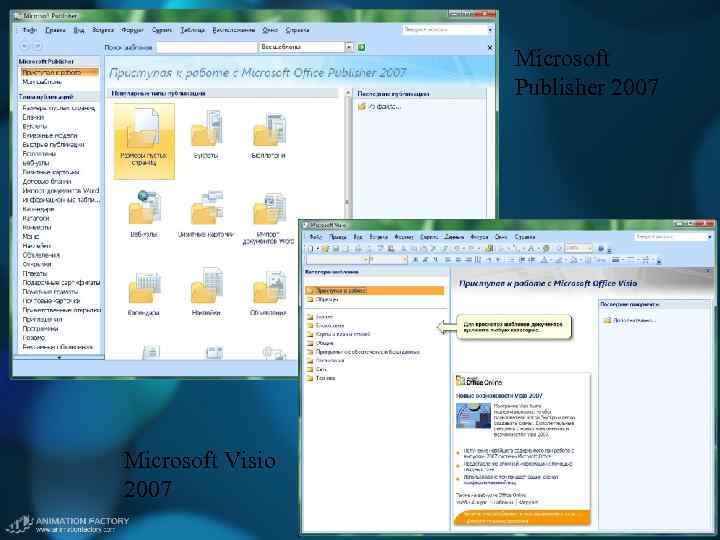Click the Из файла link in Publisher

(x=385, y=107)
